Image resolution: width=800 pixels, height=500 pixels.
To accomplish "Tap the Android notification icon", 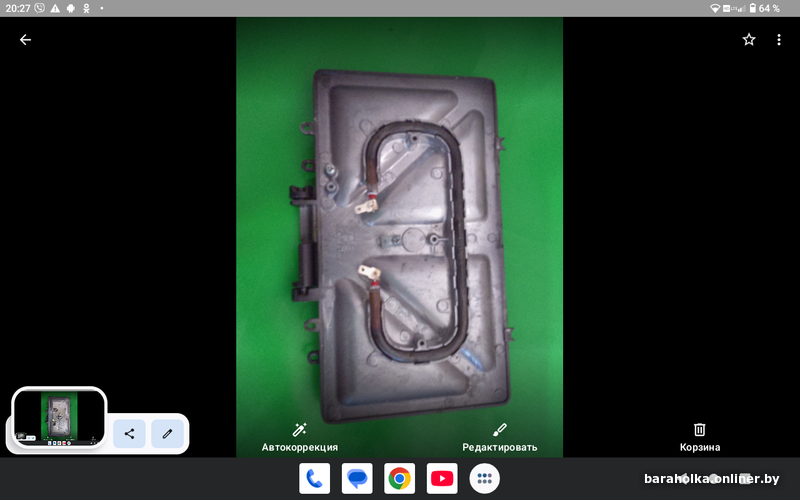I will click(70, 8).
